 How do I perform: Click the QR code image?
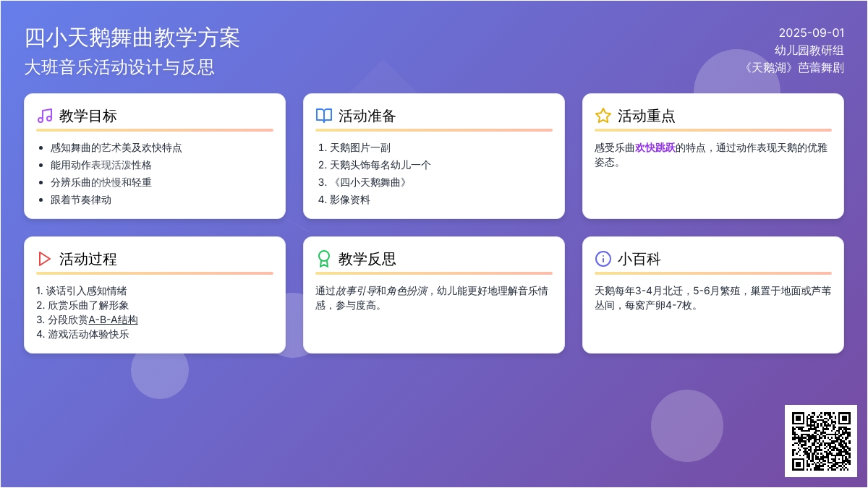click(x=821, y=441)
